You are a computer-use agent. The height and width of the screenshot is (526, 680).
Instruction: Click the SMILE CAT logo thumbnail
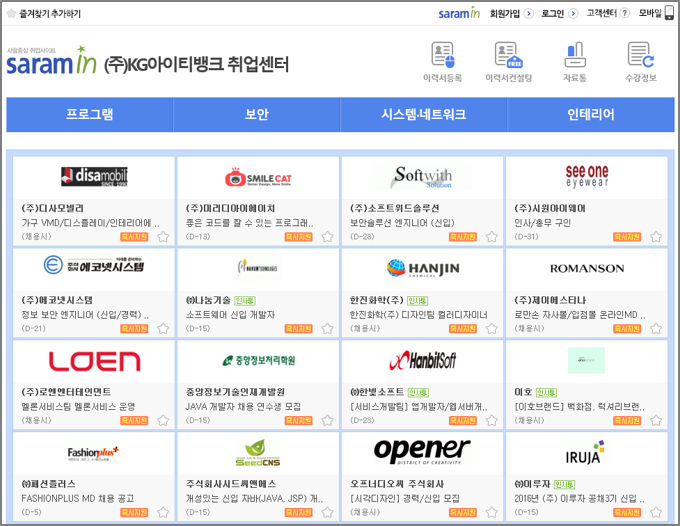point(258,177)
